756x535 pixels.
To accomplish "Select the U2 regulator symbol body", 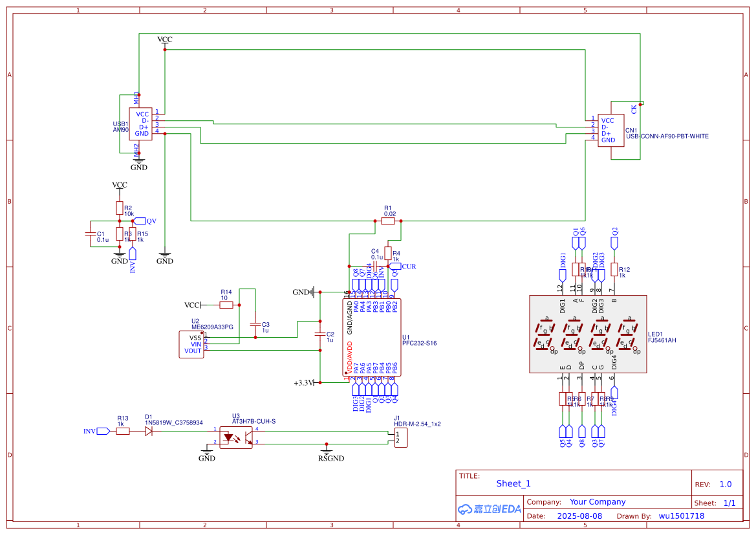I will 191,344.
